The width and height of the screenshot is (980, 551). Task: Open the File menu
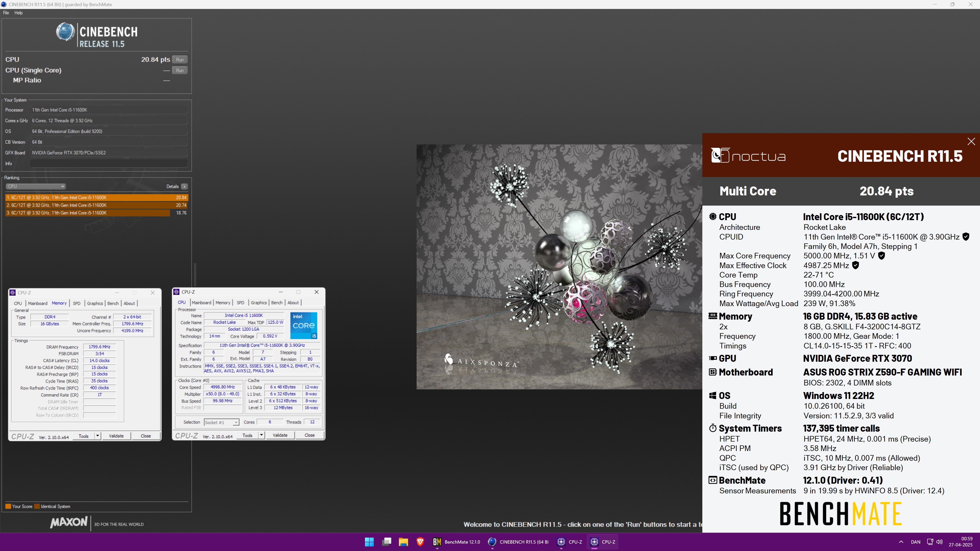click(x=6, y=12)
